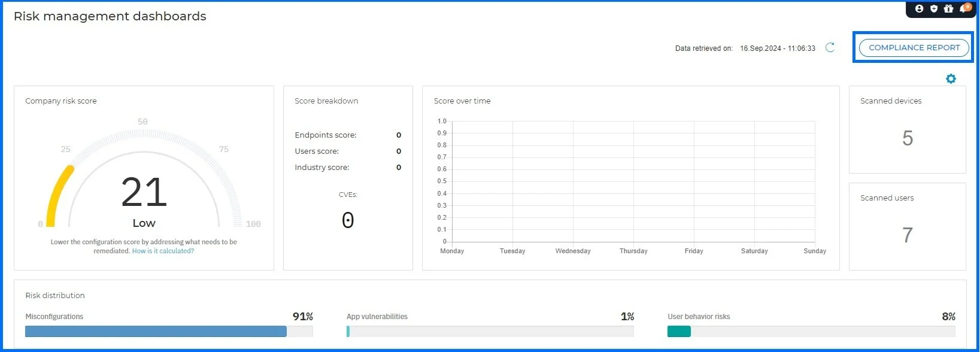
Task: Open the gift box what's new icon
Action: tap(948, 8)
